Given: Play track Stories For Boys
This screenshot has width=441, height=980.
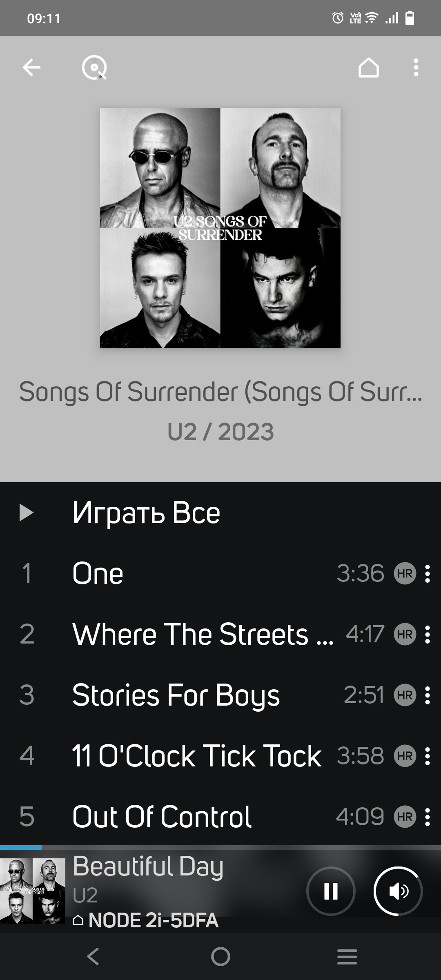Looking at the screenshot, I should [176, 695].
